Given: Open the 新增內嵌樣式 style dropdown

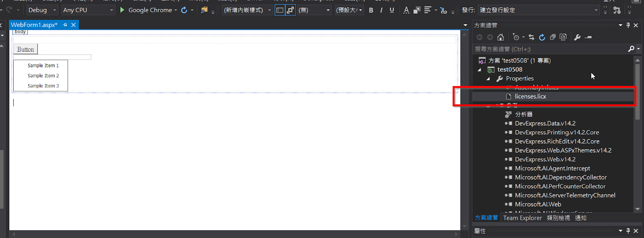Looking at the screenshot, I should [247, 10].
